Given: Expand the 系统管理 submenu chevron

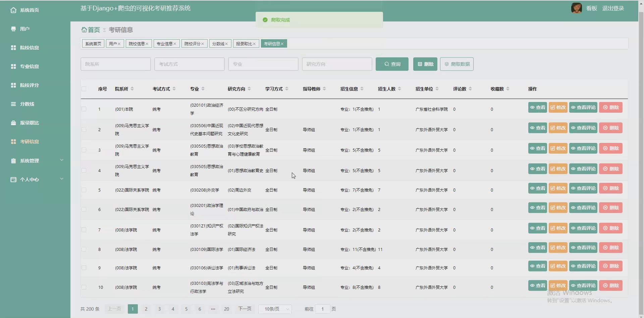Looking at the screenshot, I should (x=62, y=160).
